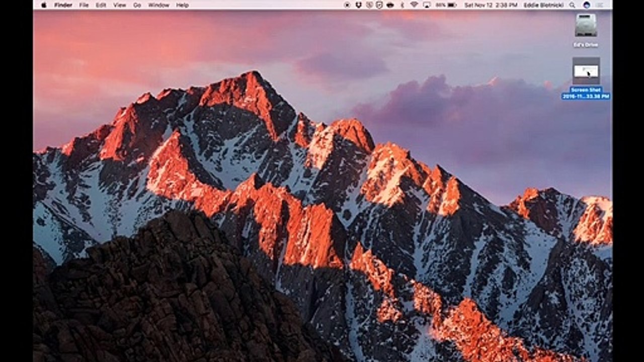Open Siri from the menu bar
The height and width of the screenshot is (362, 644).
click(x=587, y=5)
